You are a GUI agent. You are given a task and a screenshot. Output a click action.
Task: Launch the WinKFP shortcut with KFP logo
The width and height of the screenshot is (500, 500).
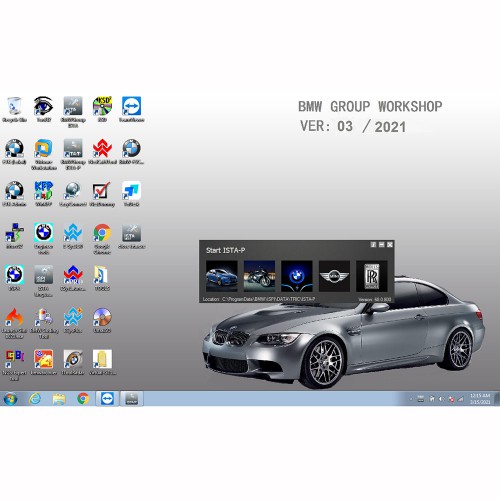(x=44, y=194)
